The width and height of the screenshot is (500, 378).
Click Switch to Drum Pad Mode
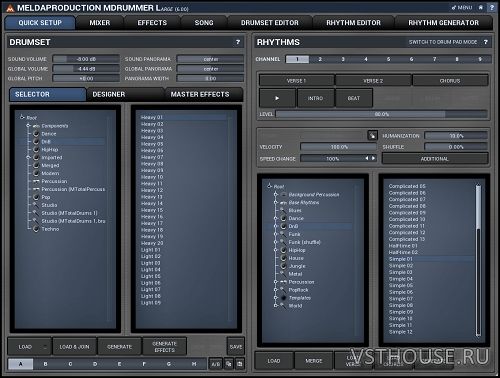pyautogui.click(x=443, y=42)
